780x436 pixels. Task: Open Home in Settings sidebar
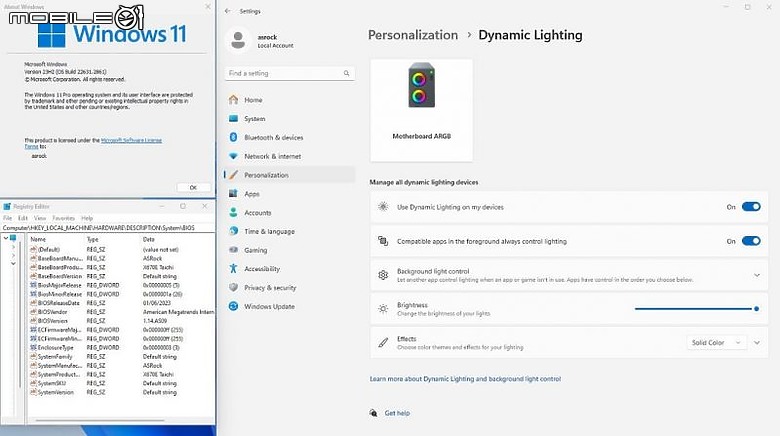289,100
